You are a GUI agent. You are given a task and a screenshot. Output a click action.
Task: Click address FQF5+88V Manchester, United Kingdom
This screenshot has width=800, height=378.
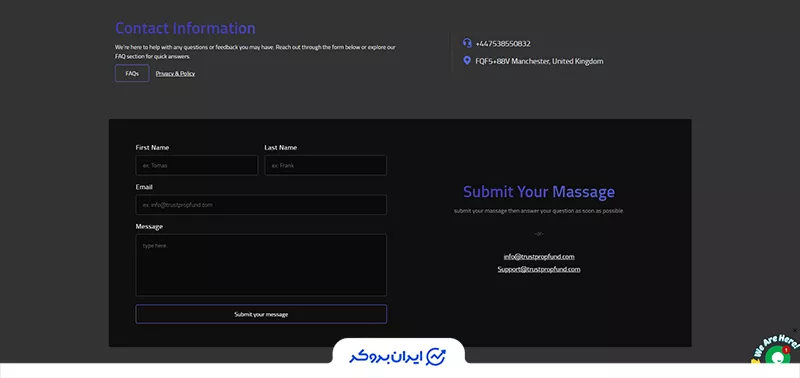[x=539, y=61]
